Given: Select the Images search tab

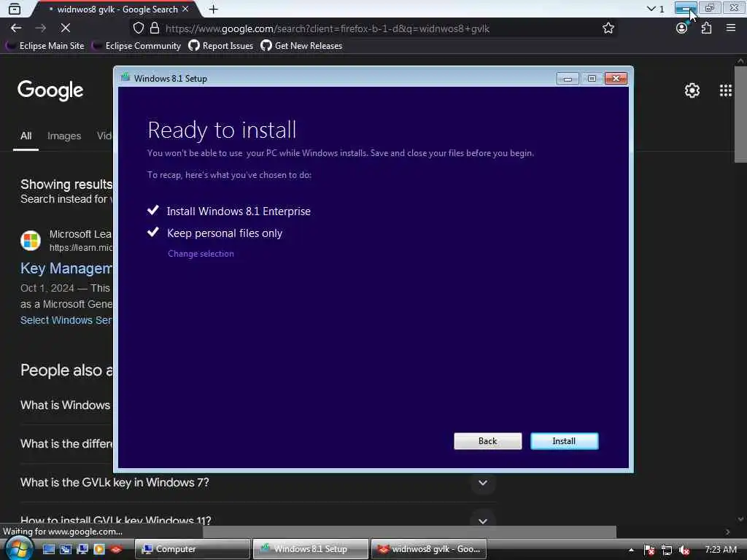Looking at the screenshot, I should (64, 136).
